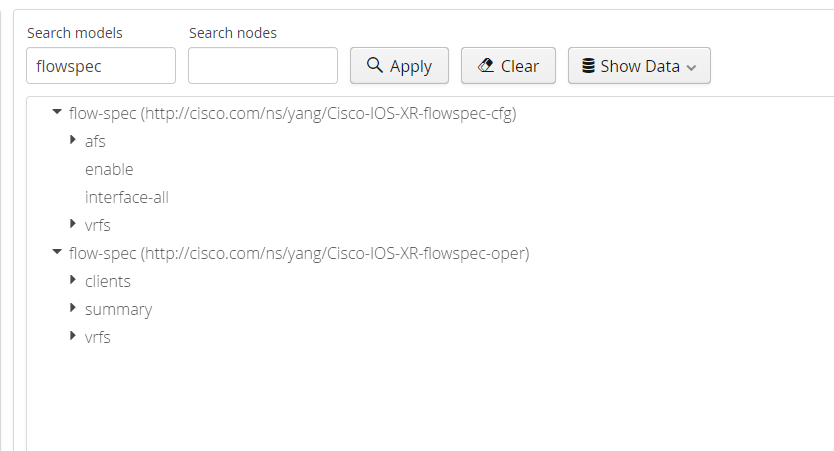Expand the summary node

tap(73, 308)
